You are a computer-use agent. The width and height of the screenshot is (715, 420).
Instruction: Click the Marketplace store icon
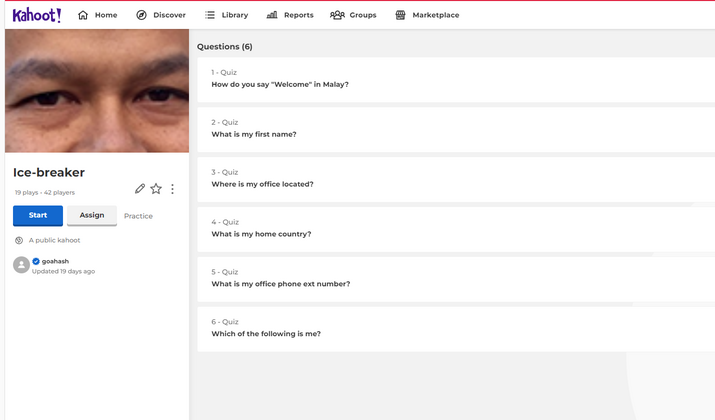click(400, 15)
